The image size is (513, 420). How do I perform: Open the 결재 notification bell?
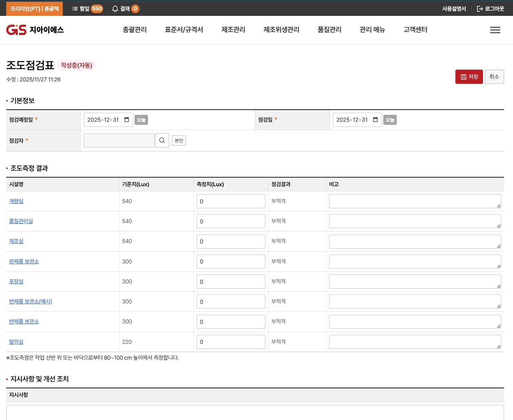tap(126, 9)
